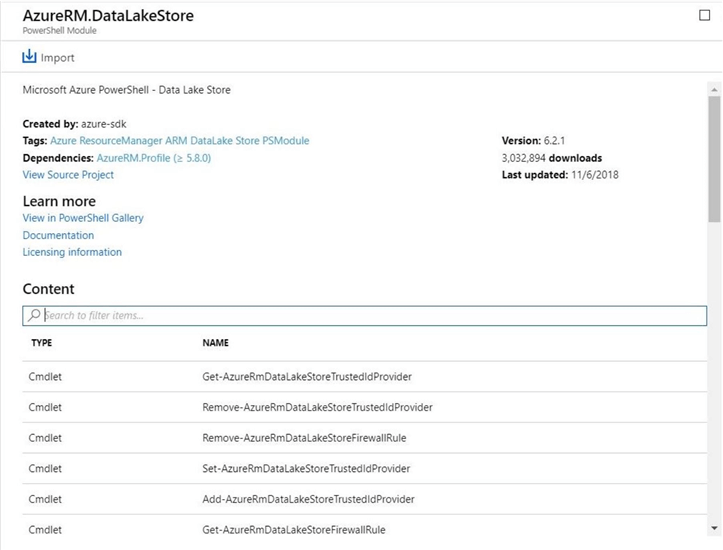Click the Import button label
This screenshot has width=723, height=550.
[x=57, y=58]
